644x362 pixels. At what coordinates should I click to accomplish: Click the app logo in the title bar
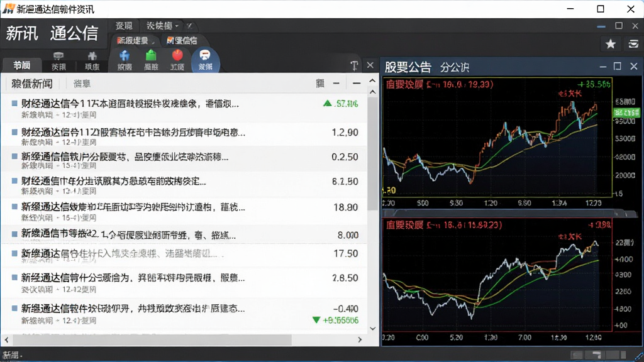point(8,9)
